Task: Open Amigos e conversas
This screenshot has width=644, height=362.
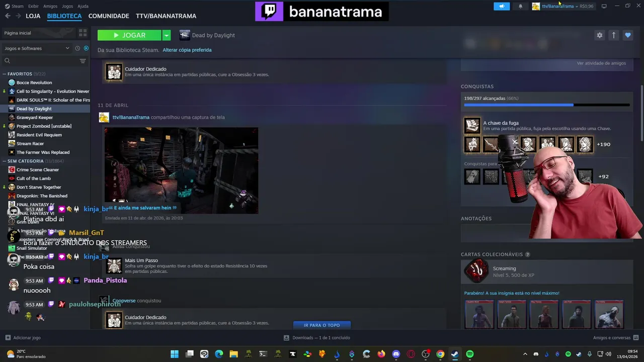Action: [616, 338]
